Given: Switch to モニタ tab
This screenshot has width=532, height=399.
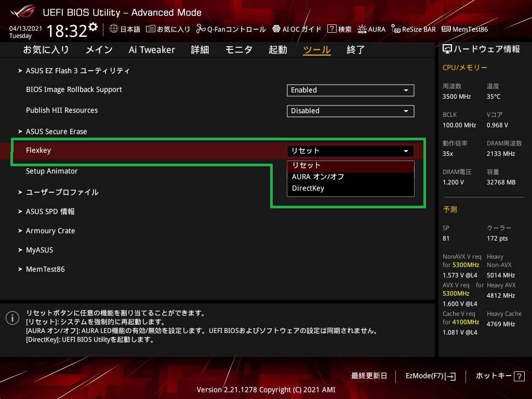Looking at the screenshot, I should pyautogui.click(x=239, y=50).
